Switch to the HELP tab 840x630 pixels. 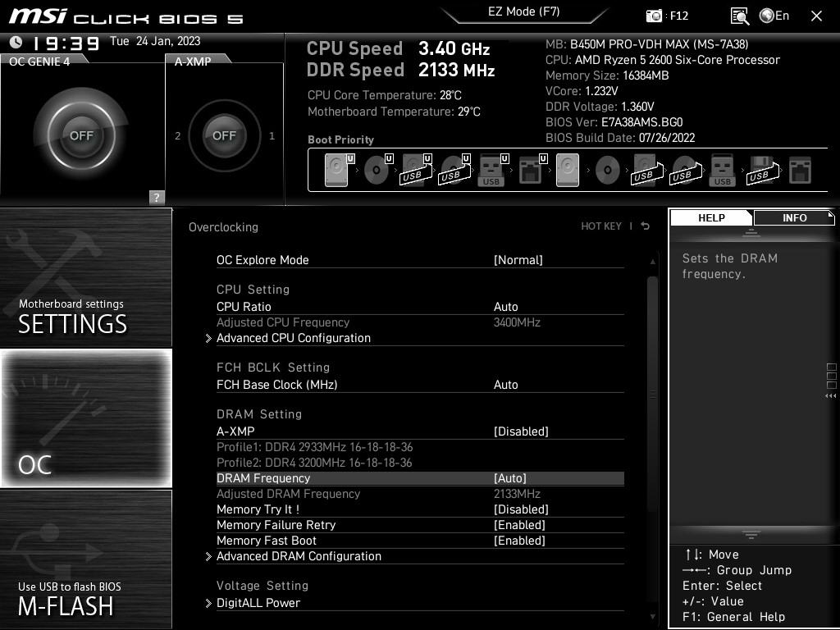click(x=711, y=217)
